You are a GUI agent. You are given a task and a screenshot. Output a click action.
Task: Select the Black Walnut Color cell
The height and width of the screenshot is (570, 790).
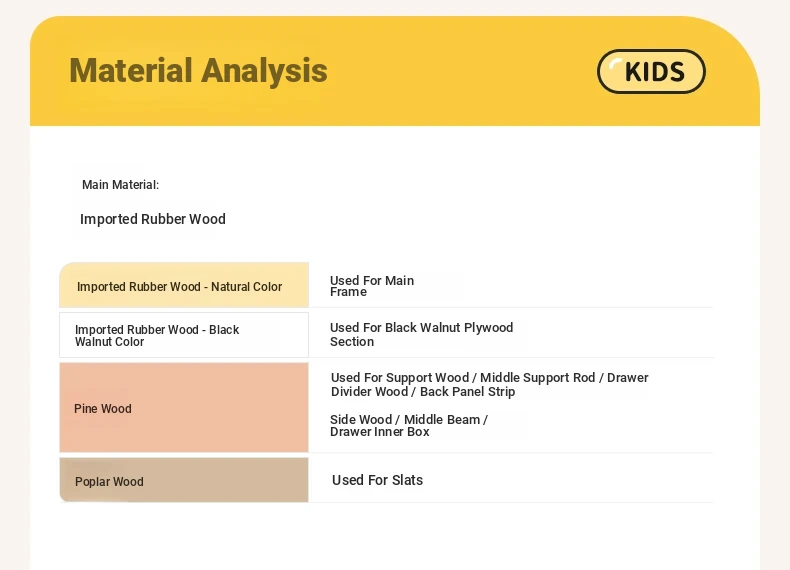[x=184, y=335]
